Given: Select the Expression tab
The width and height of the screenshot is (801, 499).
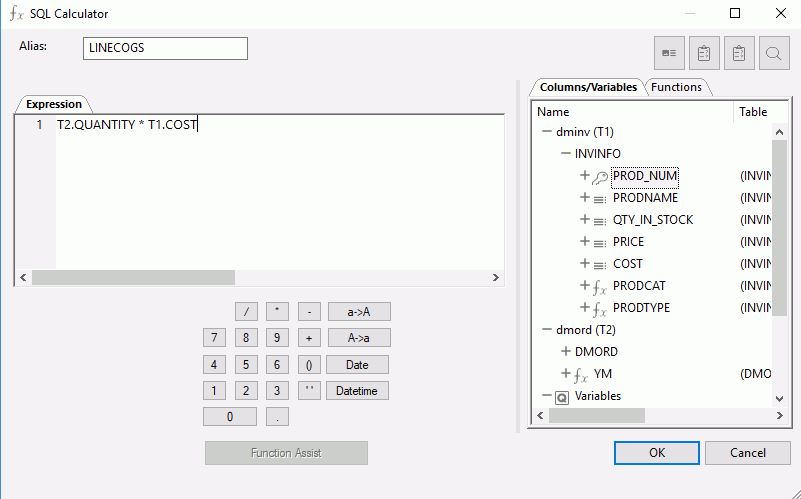Looking at the screenshot, I should tap(54, 104).
